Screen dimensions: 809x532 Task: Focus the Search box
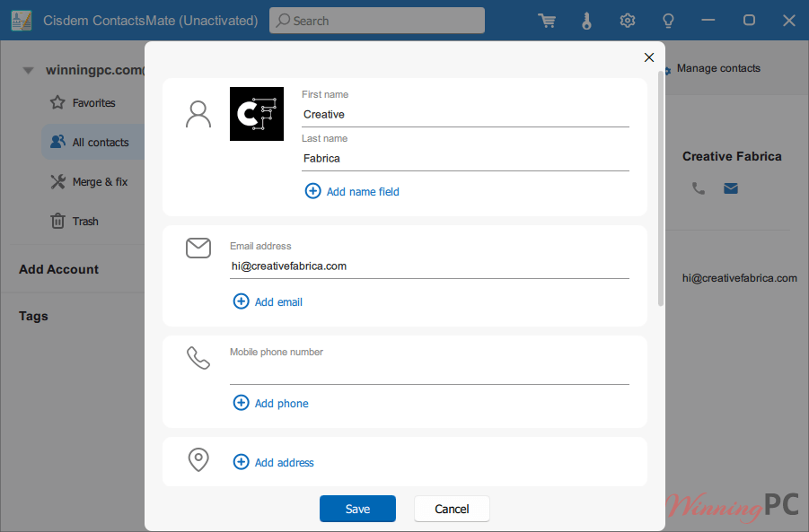click(376, 21)
